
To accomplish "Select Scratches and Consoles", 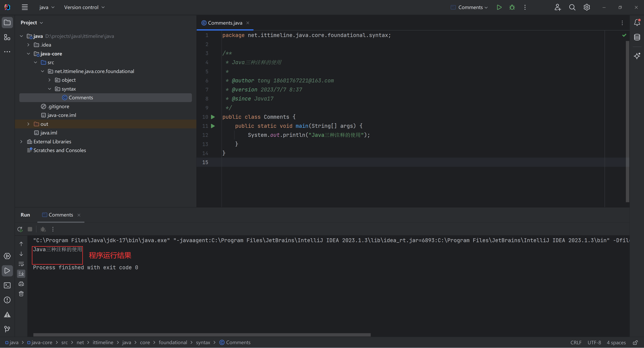I will coord(57,150).
